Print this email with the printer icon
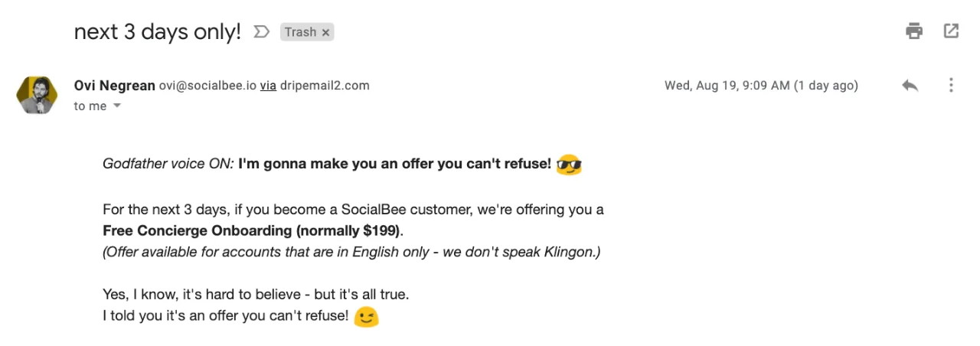 [x=914, y=31]
